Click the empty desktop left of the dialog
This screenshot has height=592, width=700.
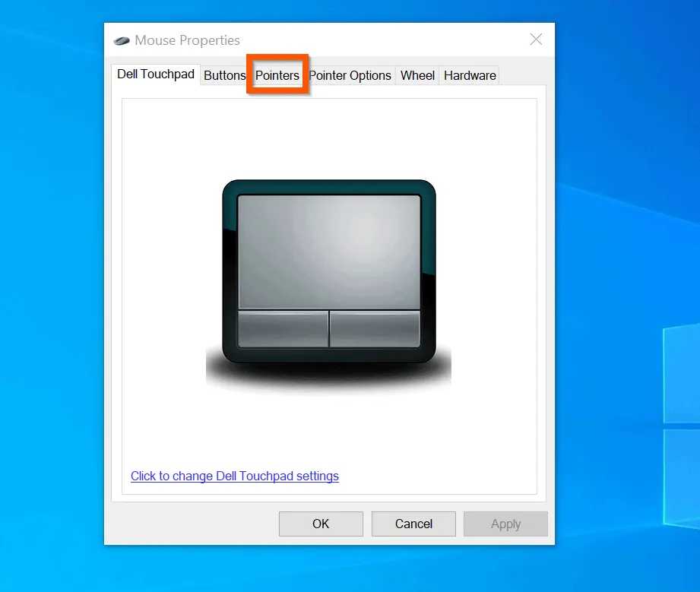tap(52, 304)
